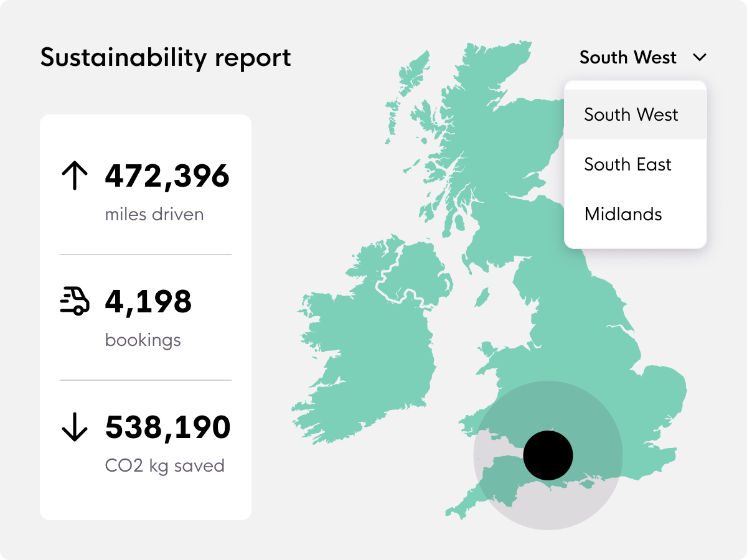Viewport: 747px width, 560px height.
Task: Click the miles driven label text
Action: click(x=154, y=215)
